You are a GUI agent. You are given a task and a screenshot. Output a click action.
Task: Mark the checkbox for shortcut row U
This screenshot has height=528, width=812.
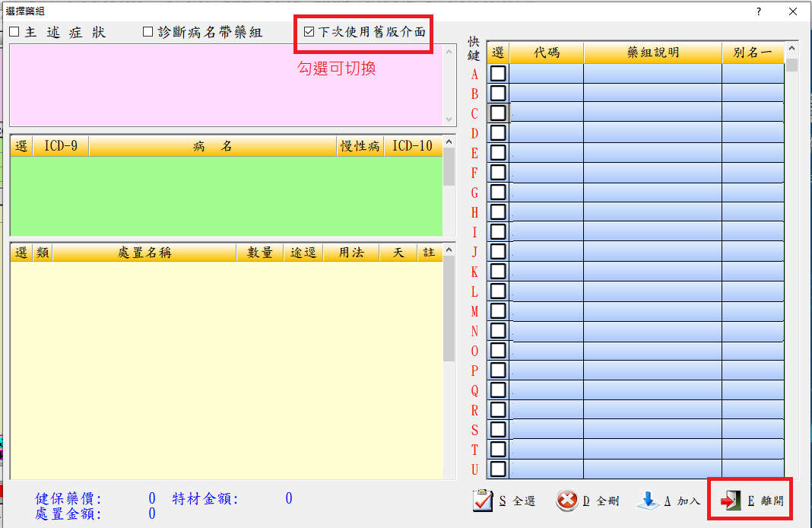click(498, 469)
